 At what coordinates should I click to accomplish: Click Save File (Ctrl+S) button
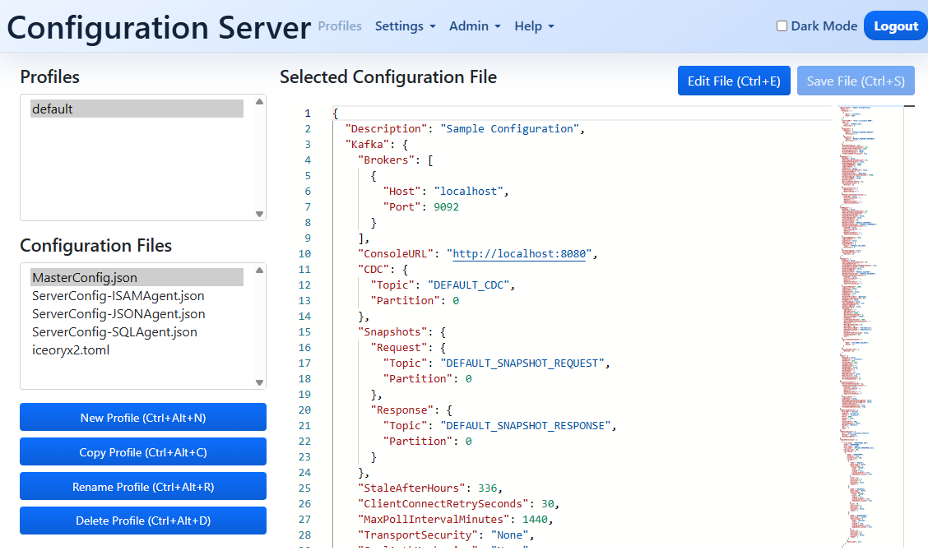[856, 81]
